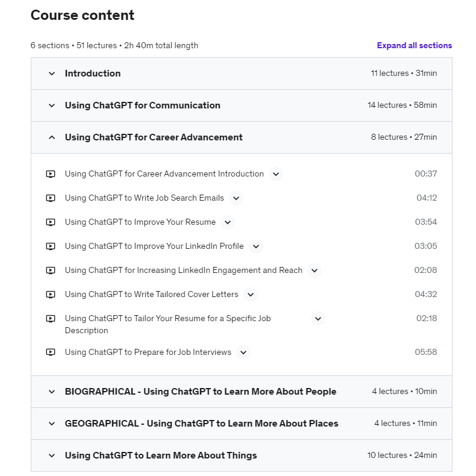The image size is (476, 476).
Task: Open Using ChatGPT to Write Tailored Cover Letters
Action: [151, 295]
